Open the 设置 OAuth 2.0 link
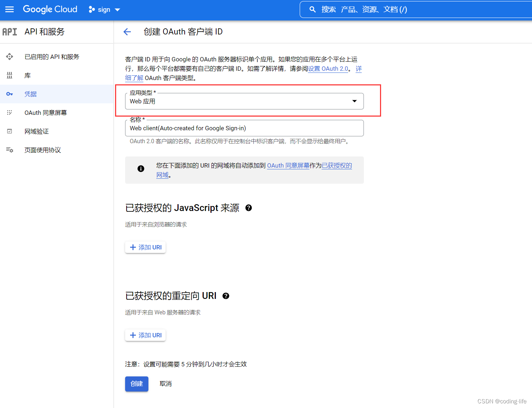 click(x=328, y=69)
